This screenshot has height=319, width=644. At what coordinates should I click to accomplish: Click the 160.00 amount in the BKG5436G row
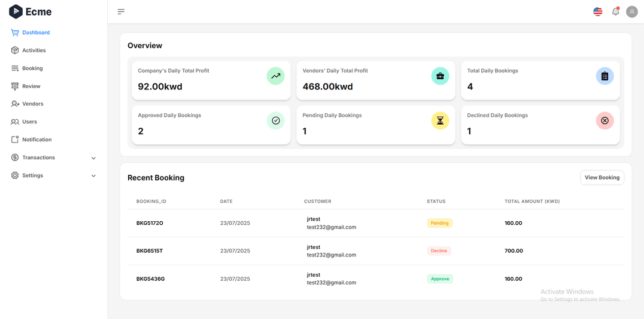pos(513,279)
